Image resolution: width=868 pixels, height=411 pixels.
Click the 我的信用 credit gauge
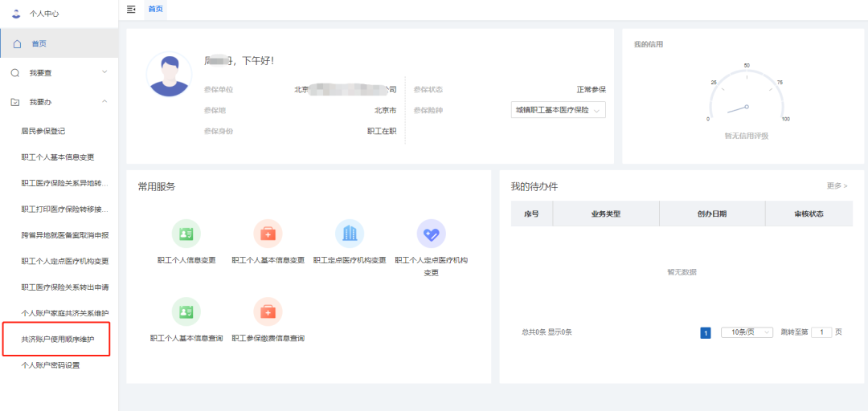tap(747, 100)
